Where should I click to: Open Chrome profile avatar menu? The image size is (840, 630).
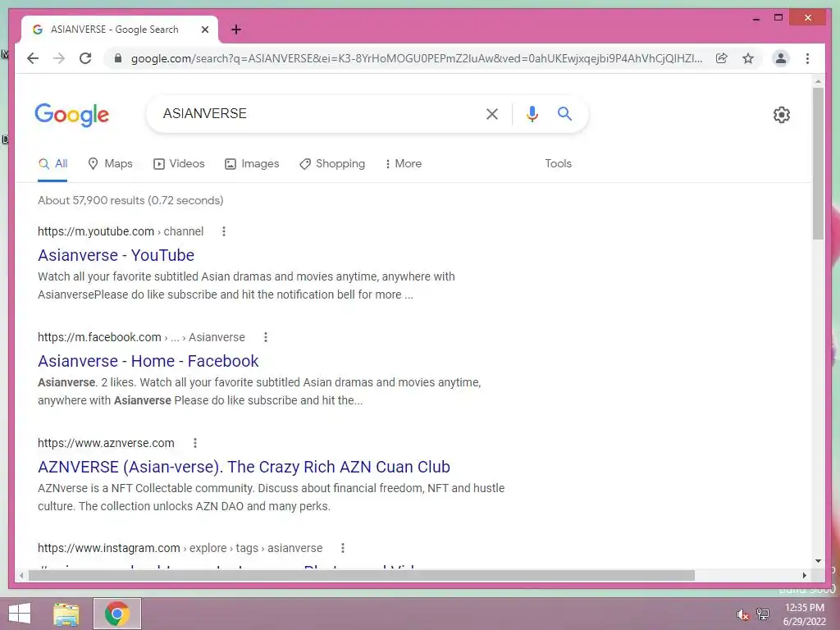[x=781, y=58]
